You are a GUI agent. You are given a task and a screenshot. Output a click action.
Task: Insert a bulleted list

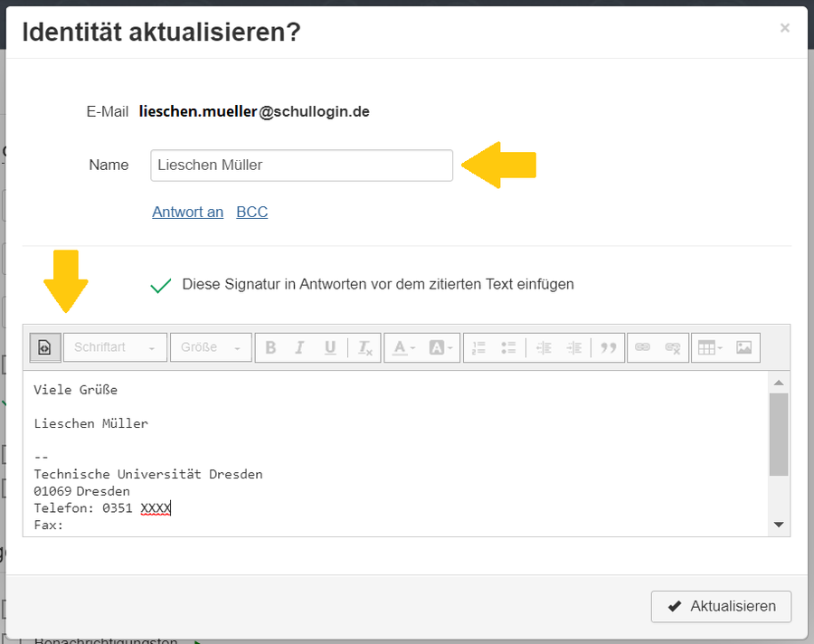point(508,347)
